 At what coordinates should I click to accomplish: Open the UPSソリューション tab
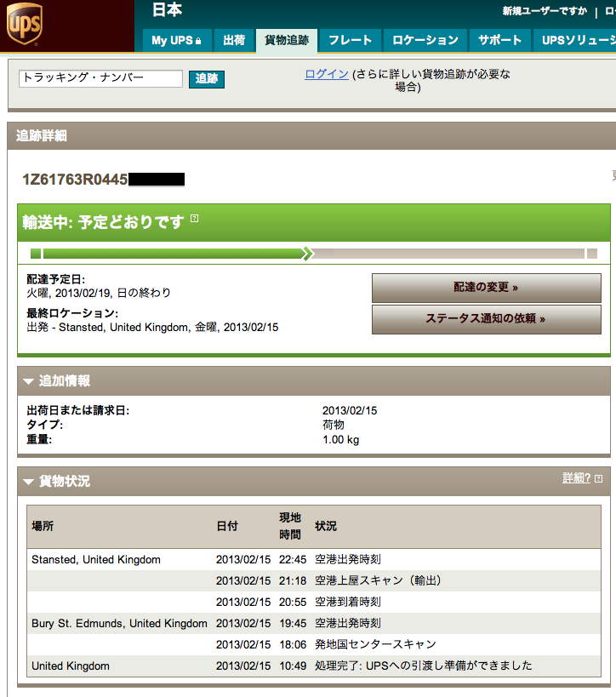[x=574, y=41]
